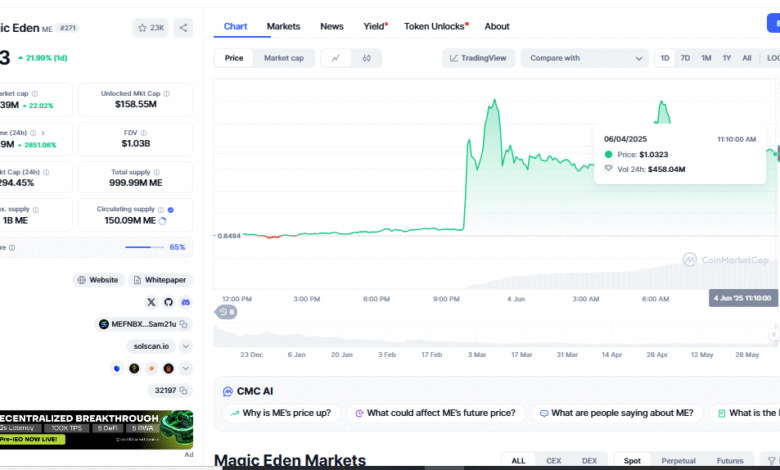Ask what people are saying about ME

point(617,413)
